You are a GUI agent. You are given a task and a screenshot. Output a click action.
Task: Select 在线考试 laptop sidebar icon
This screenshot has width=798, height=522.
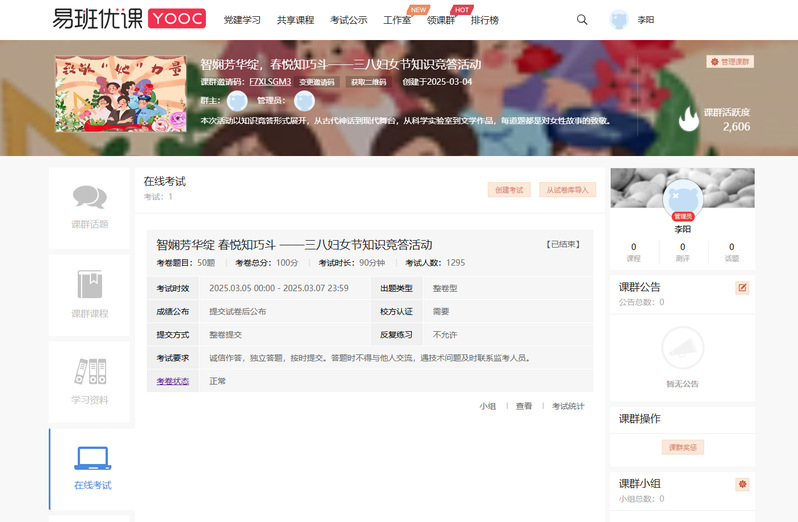(x=92, y=459)
